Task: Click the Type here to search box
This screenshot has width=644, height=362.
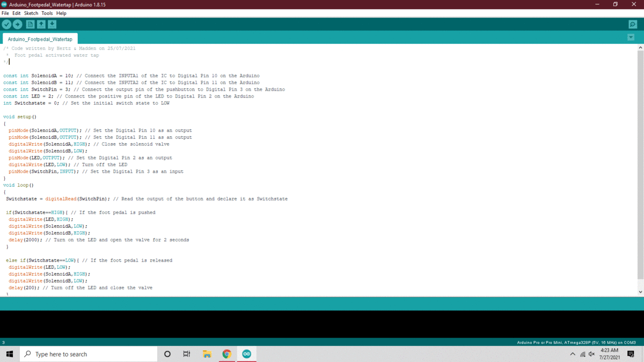Action: click(x=88, y=354)
